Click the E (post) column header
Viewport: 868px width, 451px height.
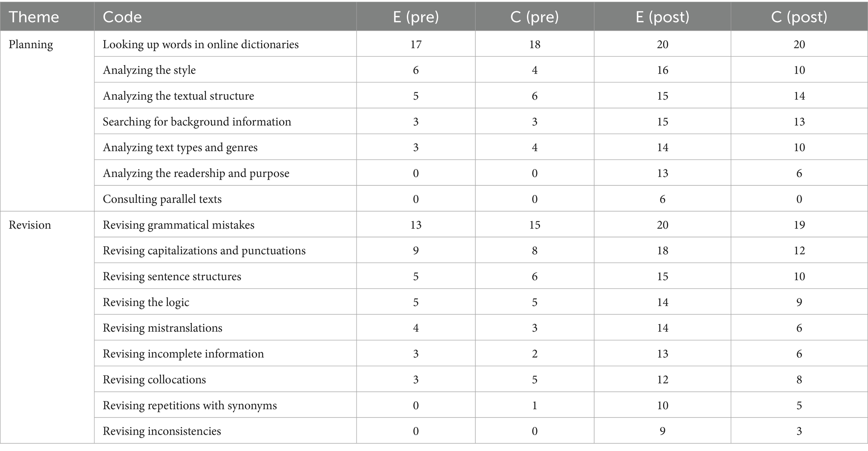(x=662, y=17)
